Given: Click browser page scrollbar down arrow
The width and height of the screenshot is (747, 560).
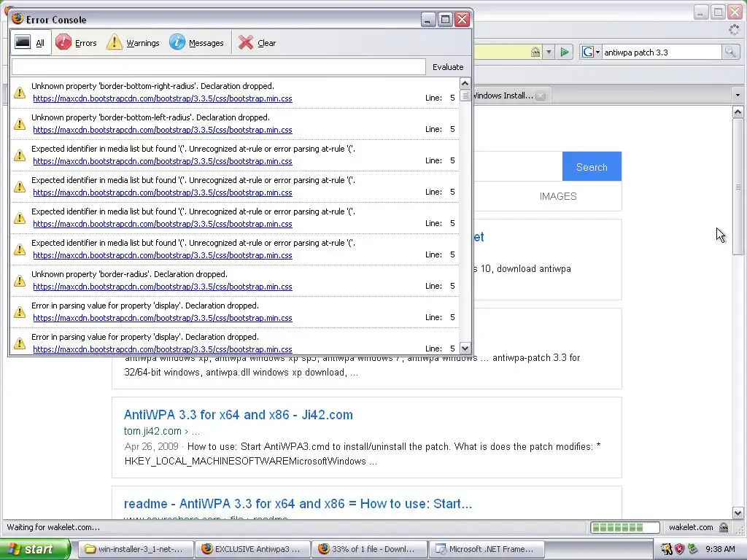Looking at the screenshot, I should click(x=738, y=513).
